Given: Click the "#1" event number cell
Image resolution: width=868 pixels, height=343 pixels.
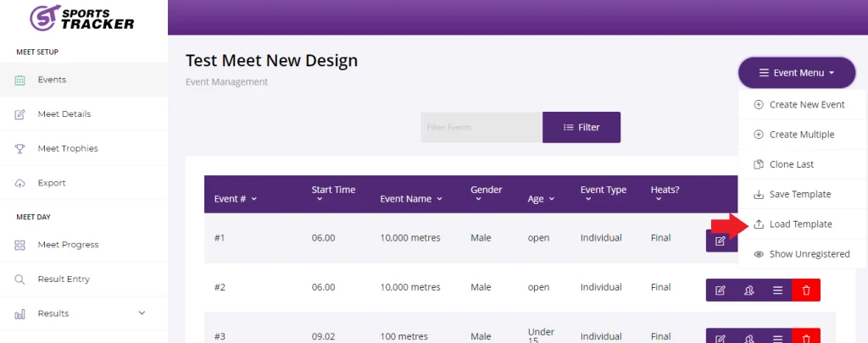Looking at the screenshot, I should [x=220, y=238].
